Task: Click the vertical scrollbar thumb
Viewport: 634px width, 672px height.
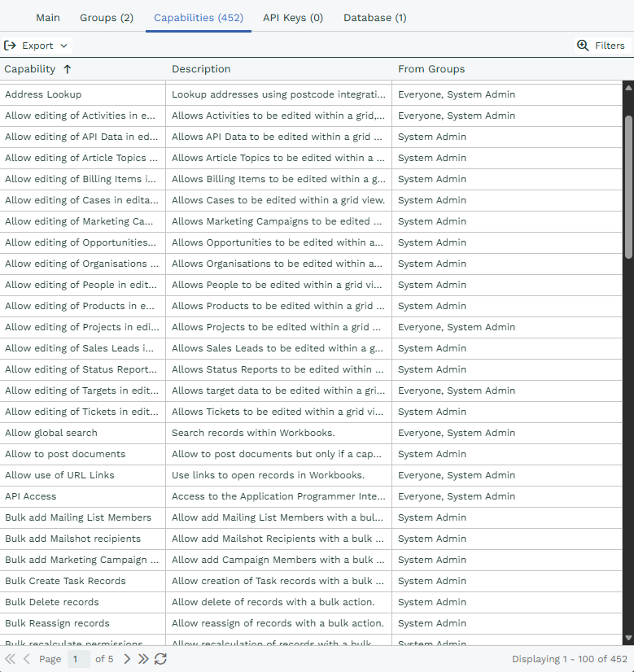Action: coord(627,187)
